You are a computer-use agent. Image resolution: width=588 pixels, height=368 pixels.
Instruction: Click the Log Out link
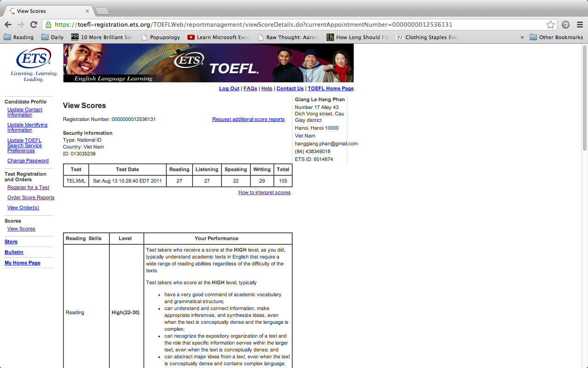229,88
